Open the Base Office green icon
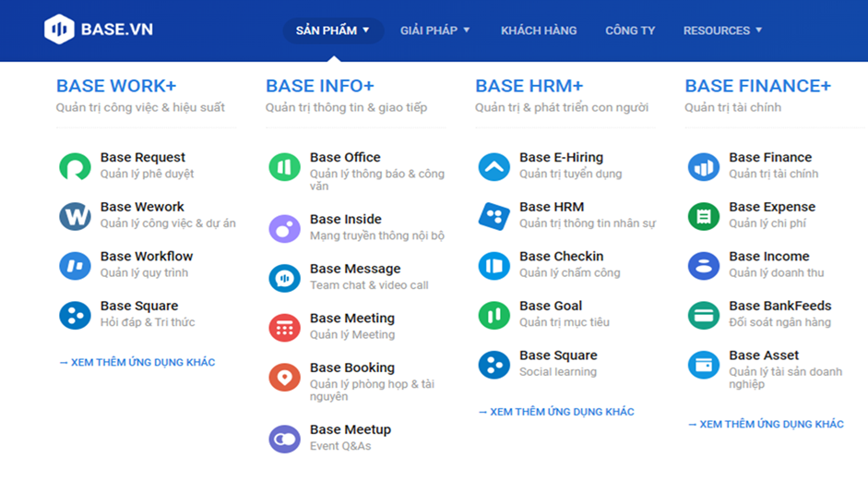Image resolution: width=868 pixels, height=482 pixels. point(284,167)
